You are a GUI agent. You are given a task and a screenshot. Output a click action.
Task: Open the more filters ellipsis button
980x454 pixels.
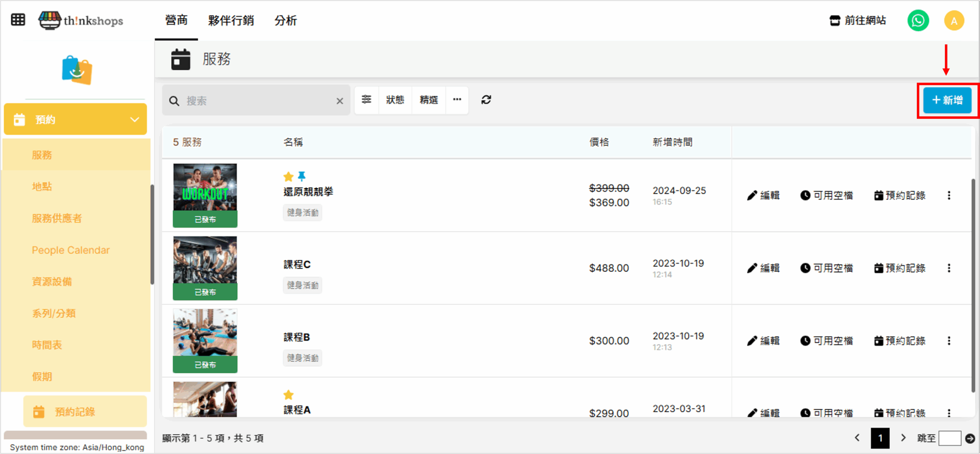pos(457,100)
